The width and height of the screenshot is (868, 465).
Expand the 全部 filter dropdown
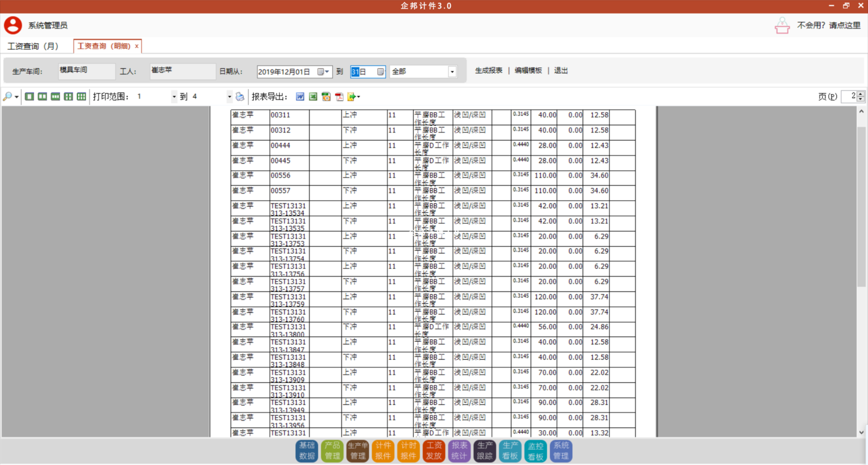[x=452, y=72]
